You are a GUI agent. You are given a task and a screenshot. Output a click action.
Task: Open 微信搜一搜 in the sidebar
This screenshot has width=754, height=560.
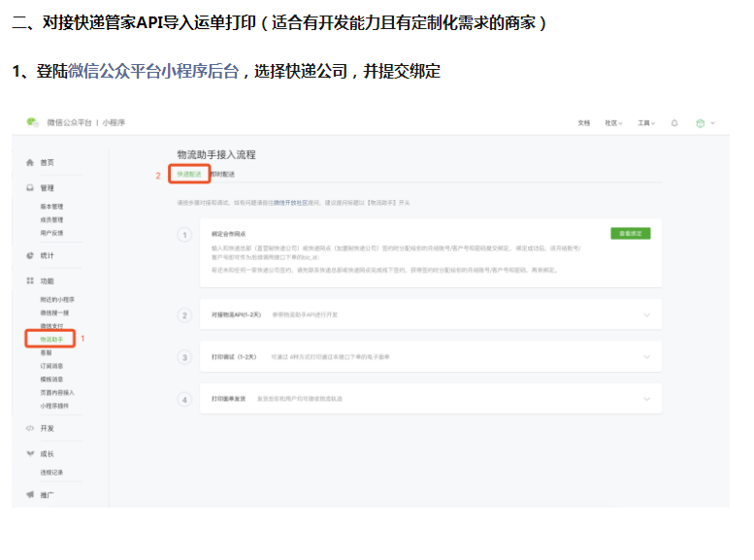(x=54, y=313)
